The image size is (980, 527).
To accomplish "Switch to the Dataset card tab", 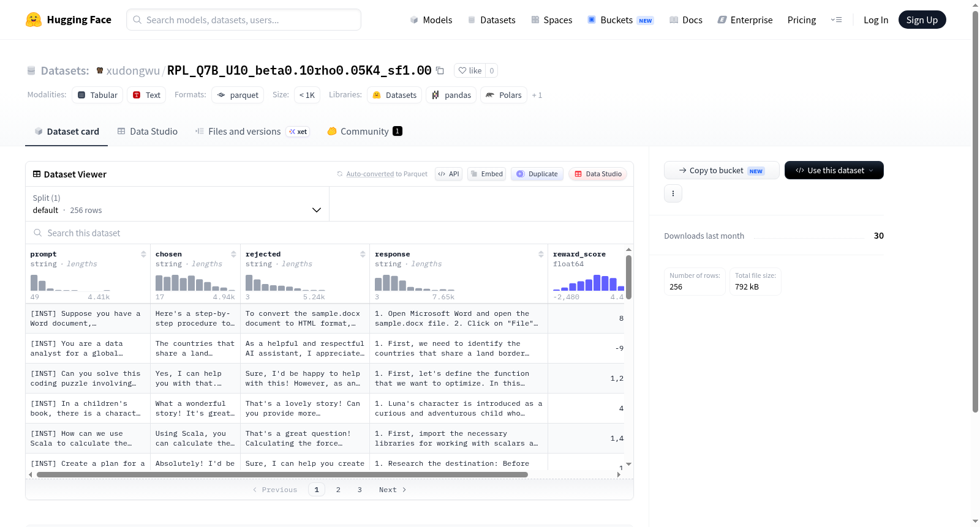I will click(x=67, y=131).
